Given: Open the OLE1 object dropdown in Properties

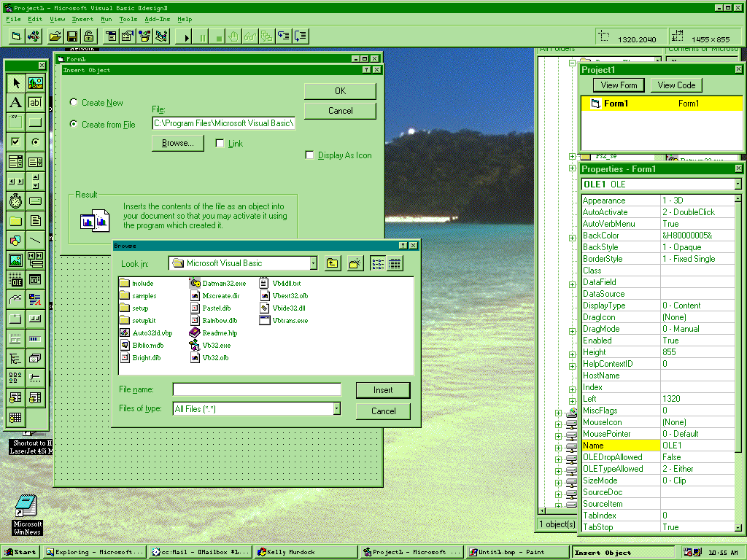Looking at the screenshot, I should 738,184.
